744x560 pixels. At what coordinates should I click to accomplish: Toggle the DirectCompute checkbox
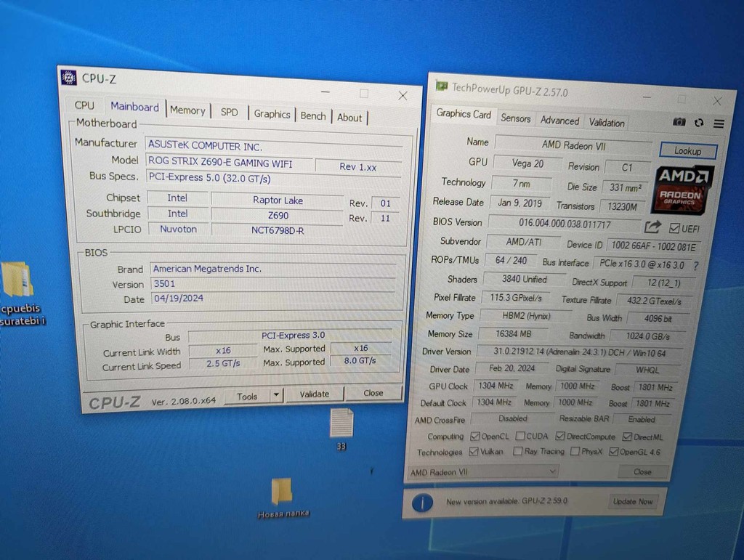[560, 437]
